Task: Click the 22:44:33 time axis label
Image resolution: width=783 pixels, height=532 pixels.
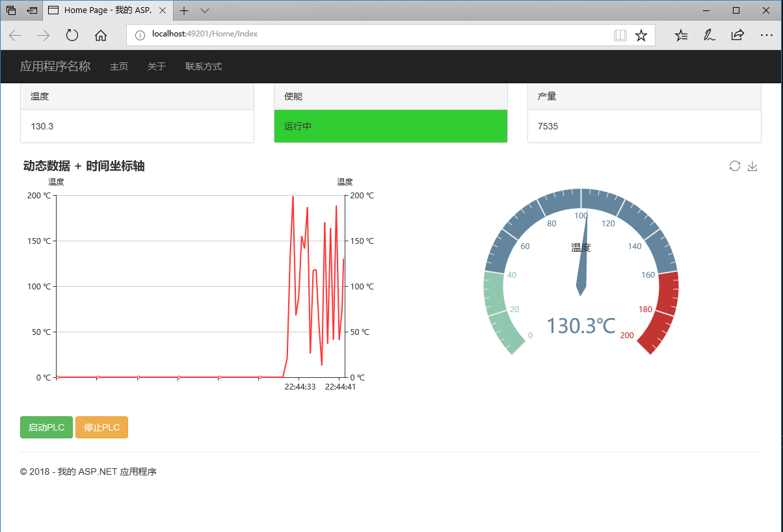Action: point(300,387)
